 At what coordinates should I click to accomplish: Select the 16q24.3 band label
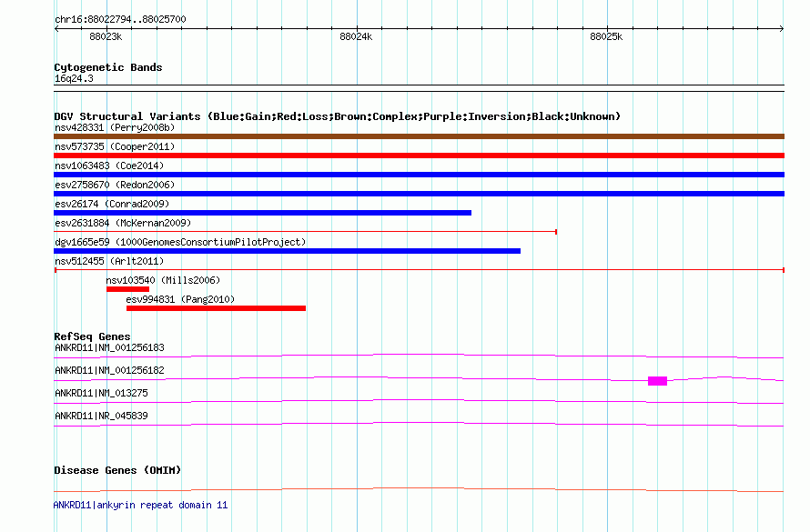point(74,78)
